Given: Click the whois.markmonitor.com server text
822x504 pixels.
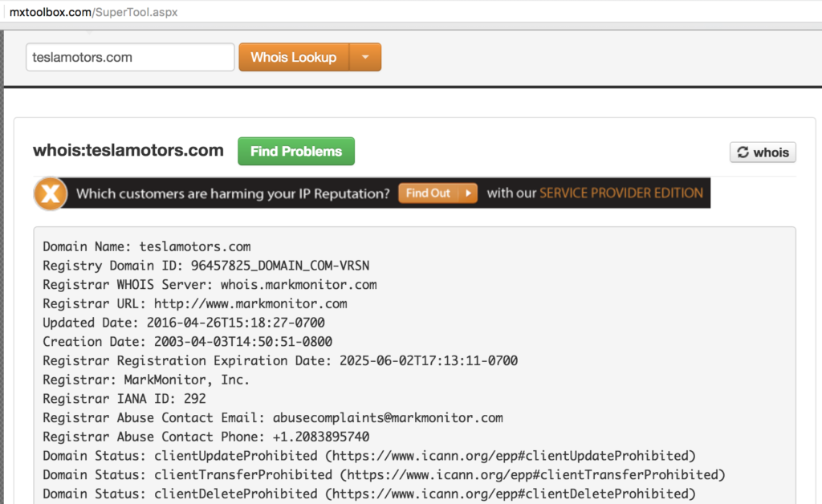Looking at the screenshot, I should 299,285.
